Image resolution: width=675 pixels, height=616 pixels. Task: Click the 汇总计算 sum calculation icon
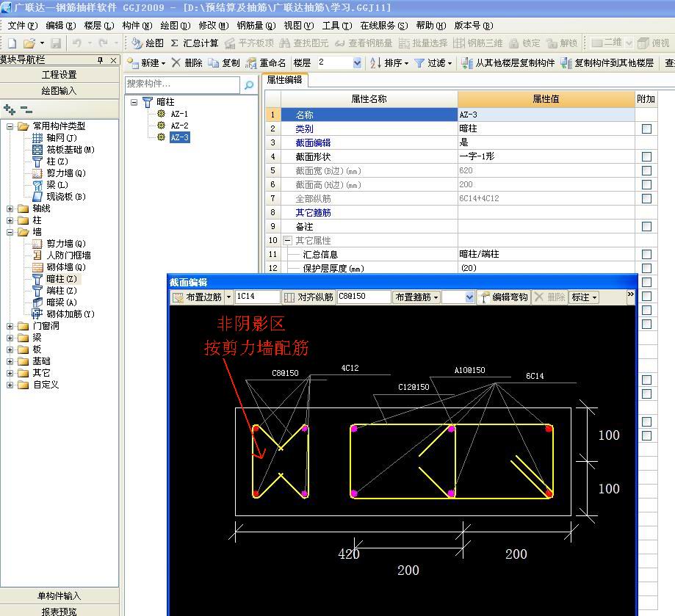(x=175, y=43)
